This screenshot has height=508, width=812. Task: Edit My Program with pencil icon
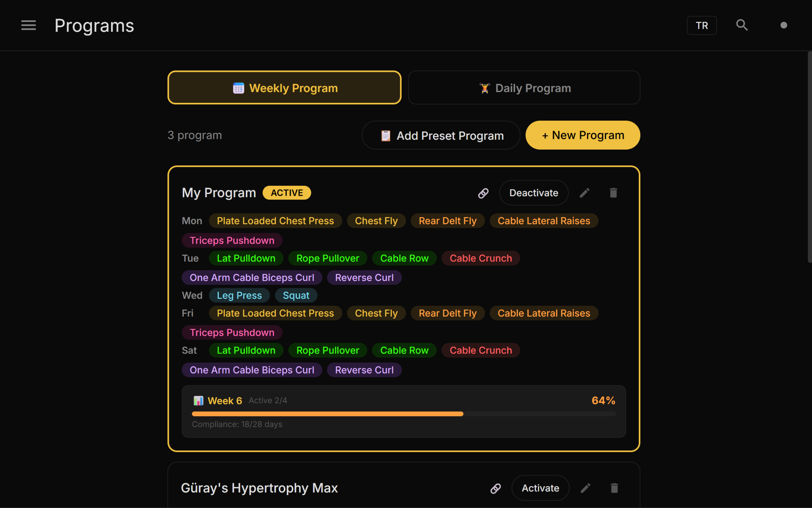(584, 193)
